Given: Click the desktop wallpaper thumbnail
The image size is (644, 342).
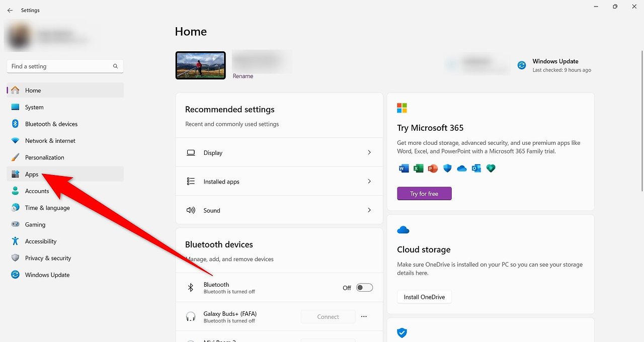Looking at the screenshot, I should (200, 65).
